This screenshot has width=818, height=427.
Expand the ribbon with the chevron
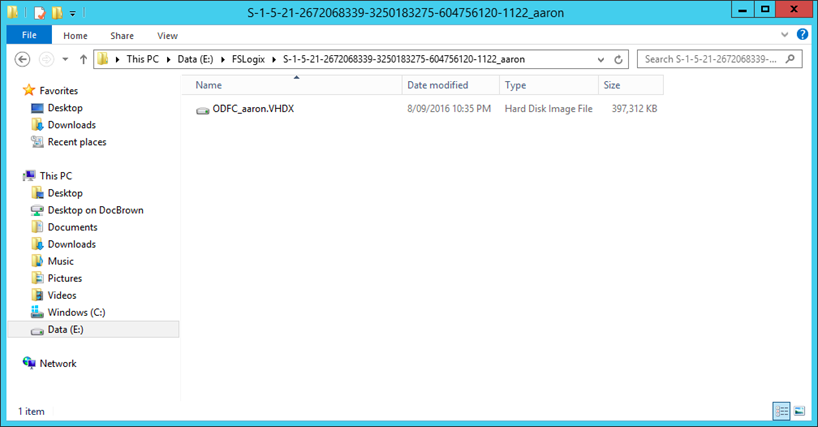click(784, 35)
